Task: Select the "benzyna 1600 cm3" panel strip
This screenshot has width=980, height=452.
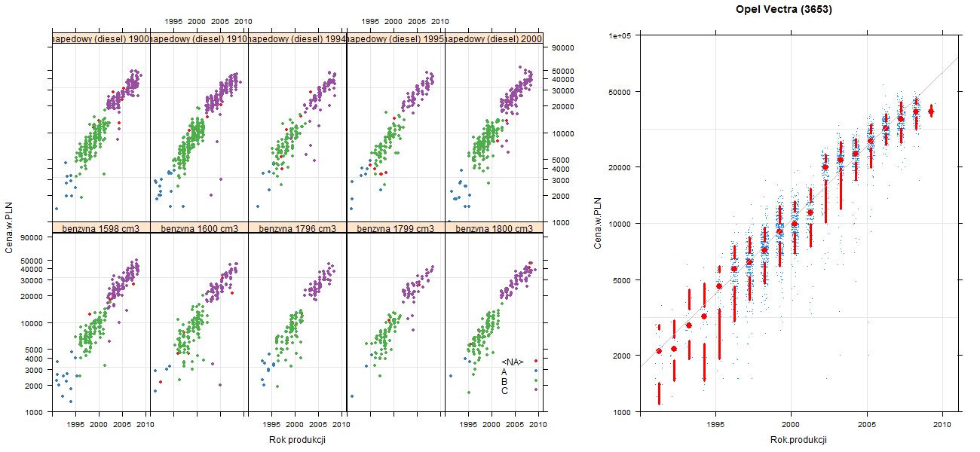Action: pos(199,228)
